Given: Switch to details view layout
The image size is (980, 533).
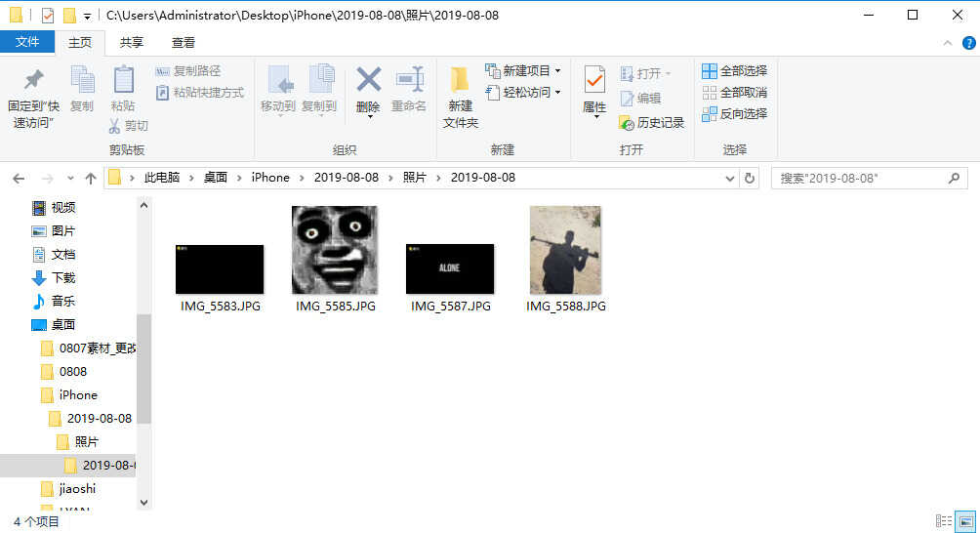Looking at the screenshot, I should coord(944,521).
